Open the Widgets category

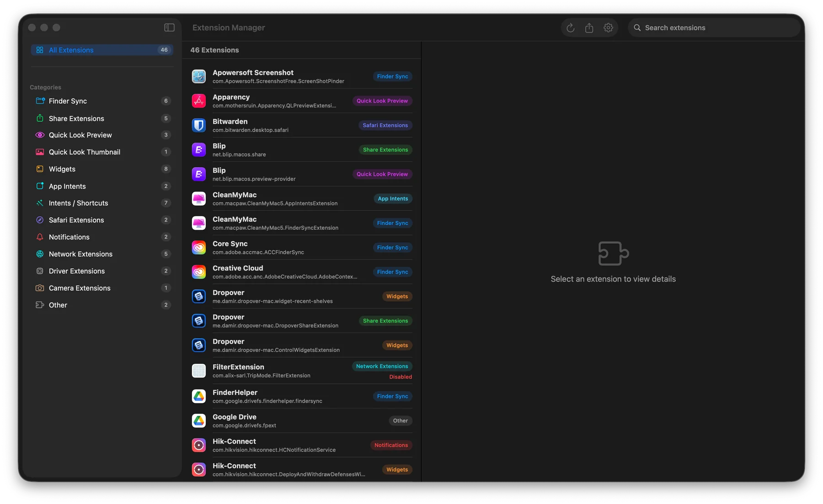(x=102, y=169)
